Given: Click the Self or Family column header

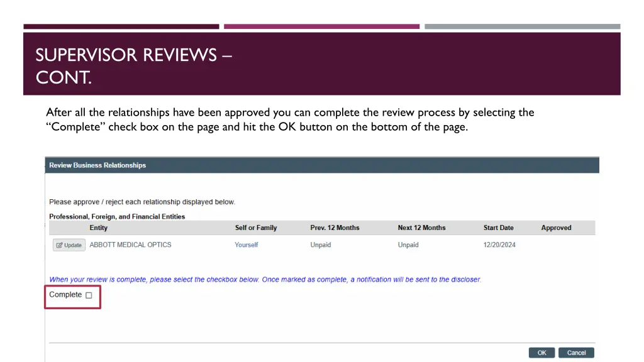Looking at the screenshot, I should [x=256, y=228].
